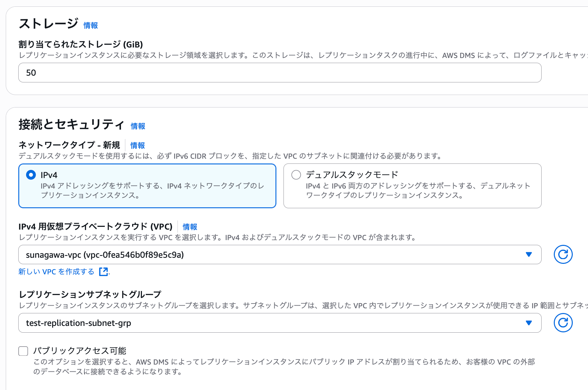
Task: Open the 情報 link next to 接続とセキュリティ
Action: pos(138,126)
